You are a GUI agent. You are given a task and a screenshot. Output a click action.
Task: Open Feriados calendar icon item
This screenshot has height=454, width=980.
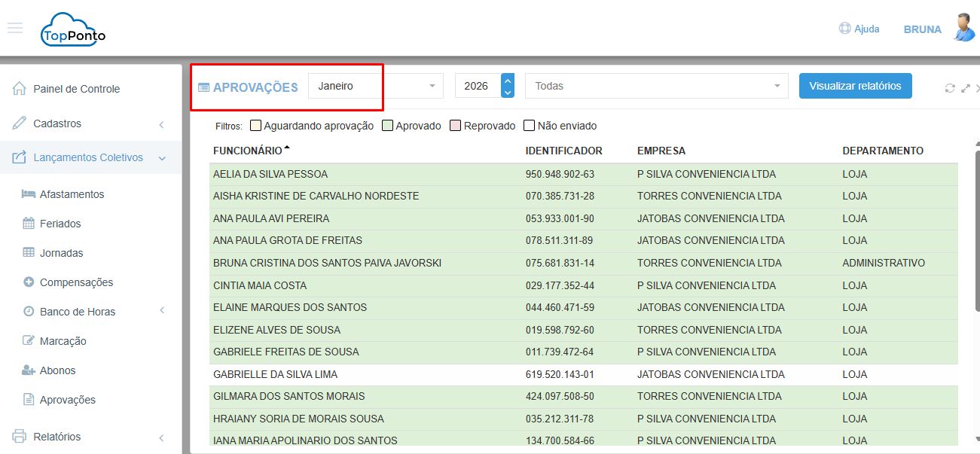click(29, 224)
